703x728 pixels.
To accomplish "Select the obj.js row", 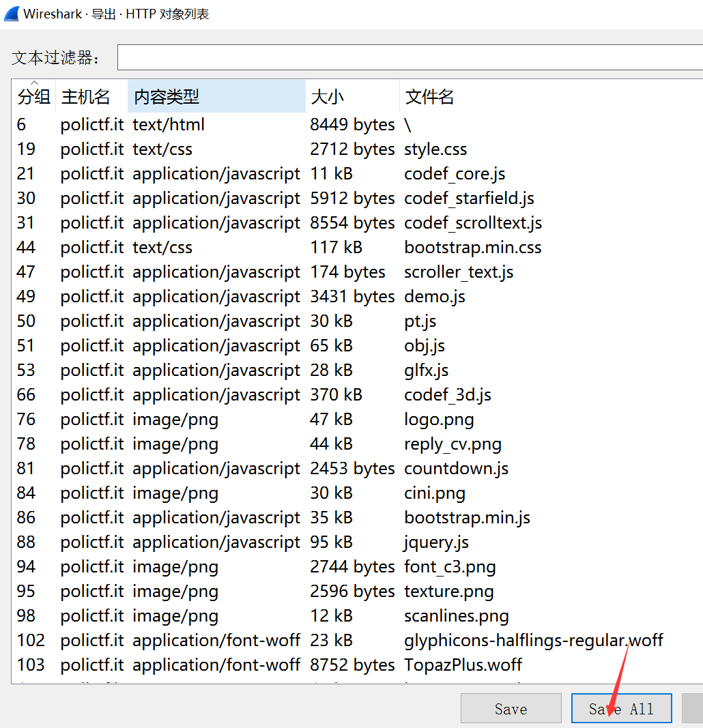I will [357, 345].
